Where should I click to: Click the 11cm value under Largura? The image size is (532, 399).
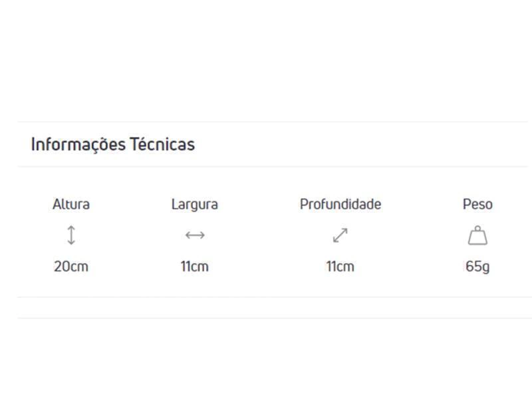pyautogui.click(x=195, y=267)
